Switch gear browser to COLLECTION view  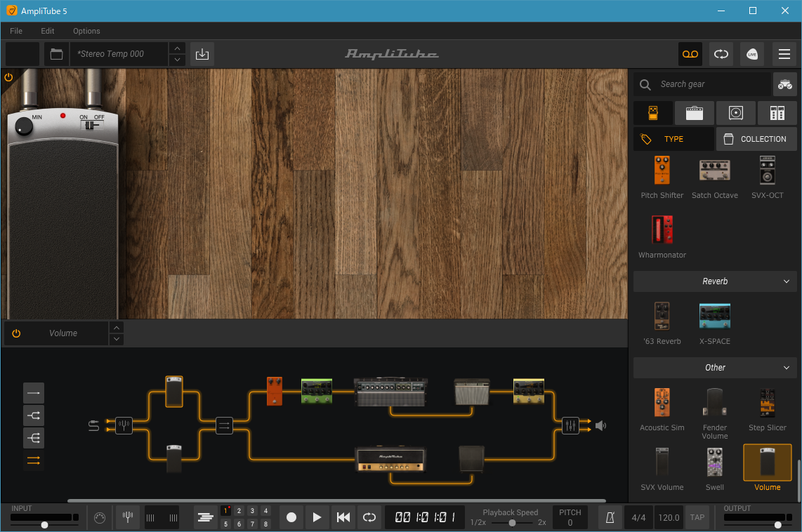click(x=756, y=139)
